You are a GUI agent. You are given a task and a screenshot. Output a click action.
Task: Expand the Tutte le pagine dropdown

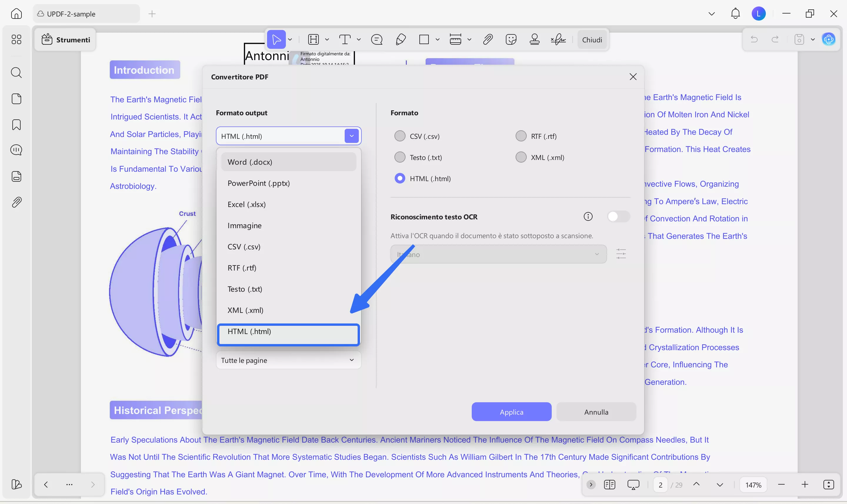pyautogui.click(x=288, y=360)
